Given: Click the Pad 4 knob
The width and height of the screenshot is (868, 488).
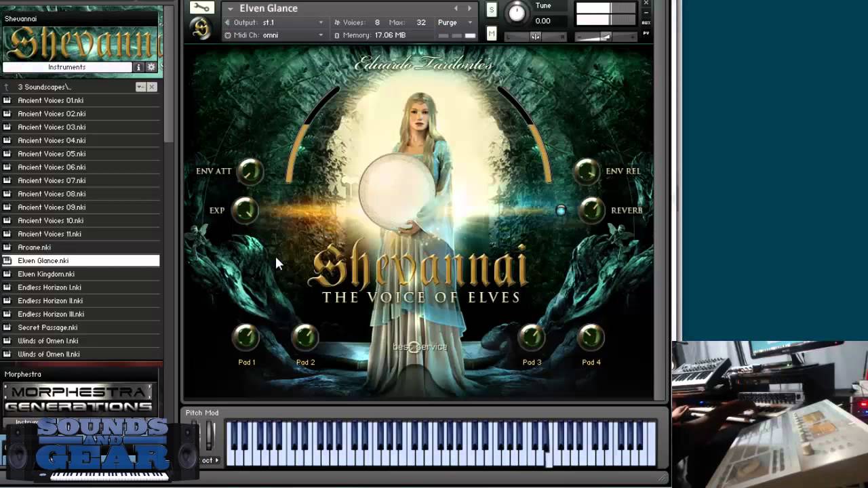Looking at the screenshot, I should tap(591, 338).
